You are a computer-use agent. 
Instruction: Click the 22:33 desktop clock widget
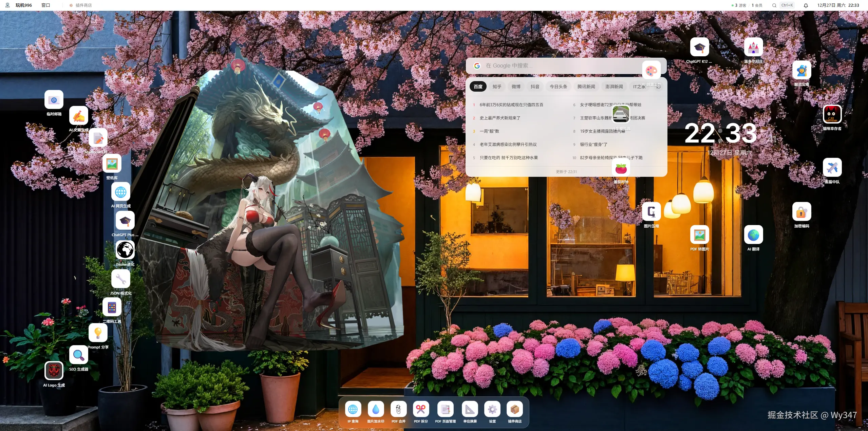coord(721,133)
